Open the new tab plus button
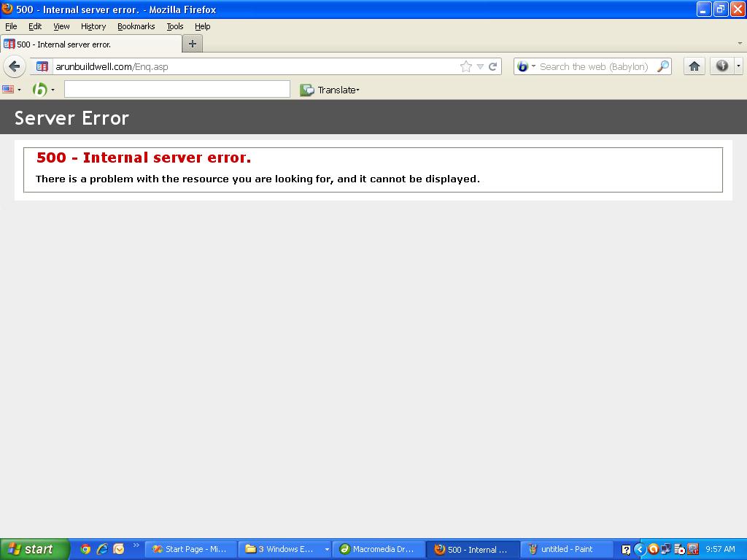This screenshot has height=560, width=747. 193,44
